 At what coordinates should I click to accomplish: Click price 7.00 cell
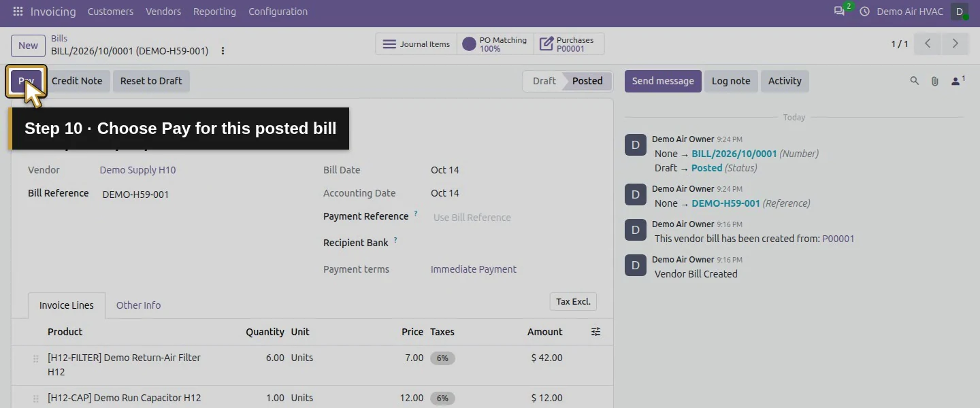pyautogui.click(x=414, y=358)
